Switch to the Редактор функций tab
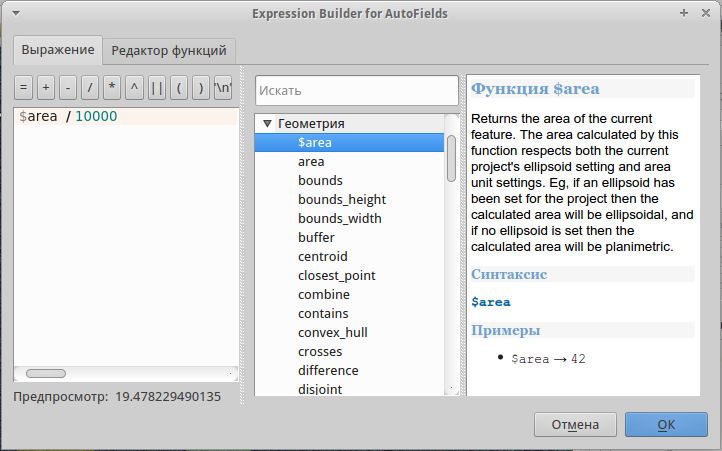This screenshot has width=722, height=451. click(x=170, y=50)
